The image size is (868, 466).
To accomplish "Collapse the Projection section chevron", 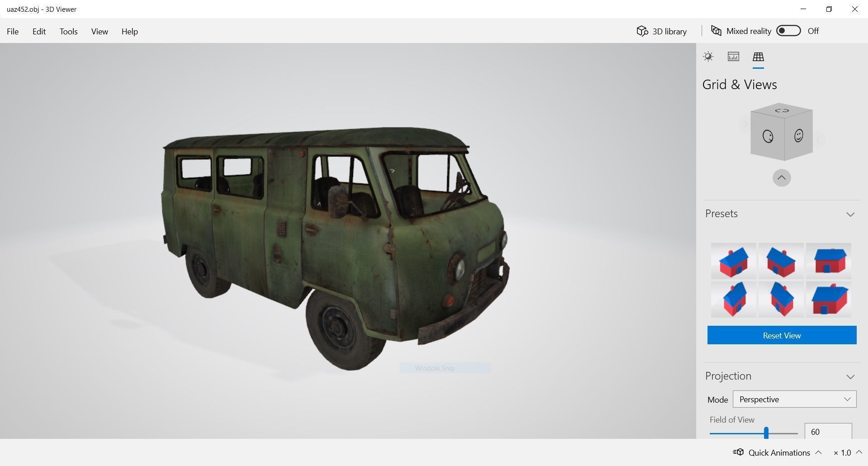I will 850,377.
